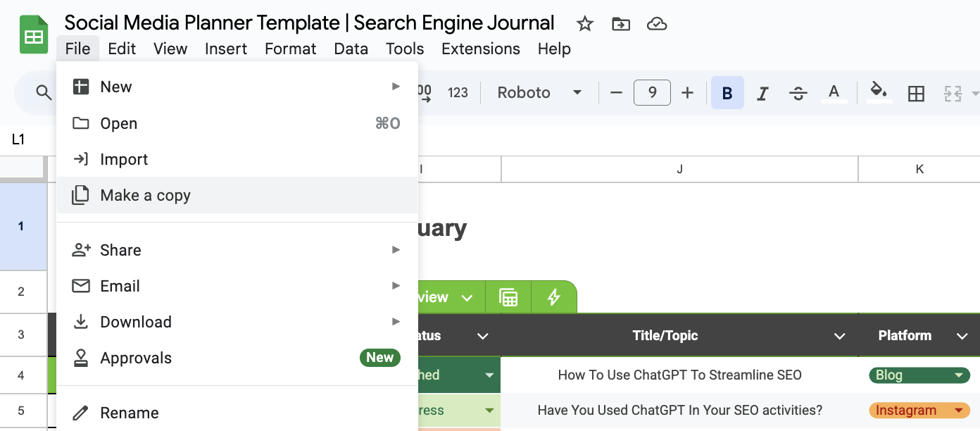Image resolution: width=980 pixels, height=431 pixels.
Task: Increase font size with plus button
Action: tap(688, 93)
